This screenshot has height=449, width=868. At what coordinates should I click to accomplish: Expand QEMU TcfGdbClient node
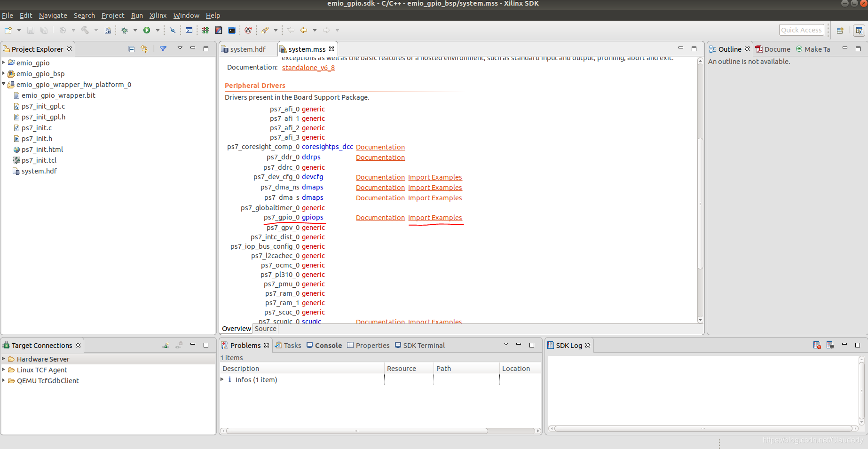[3, 380]
